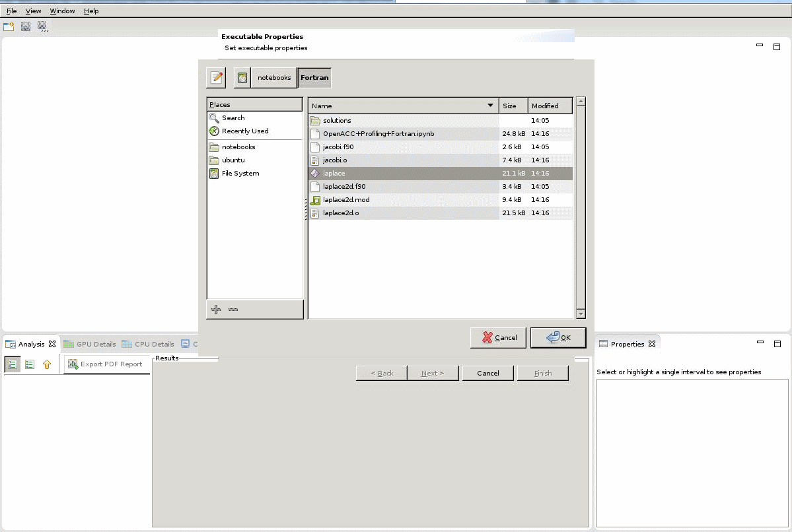Open the File menu
The height and width of the screenshot is (532, 792).
pos(11,11)
